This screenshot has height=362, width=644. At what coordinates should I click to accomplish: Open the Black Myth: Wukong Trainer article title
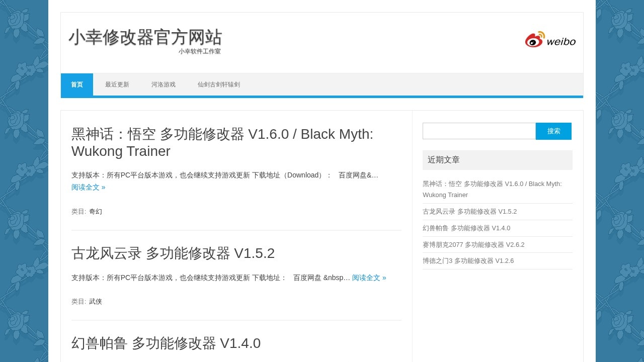click(x=222, y=142)
